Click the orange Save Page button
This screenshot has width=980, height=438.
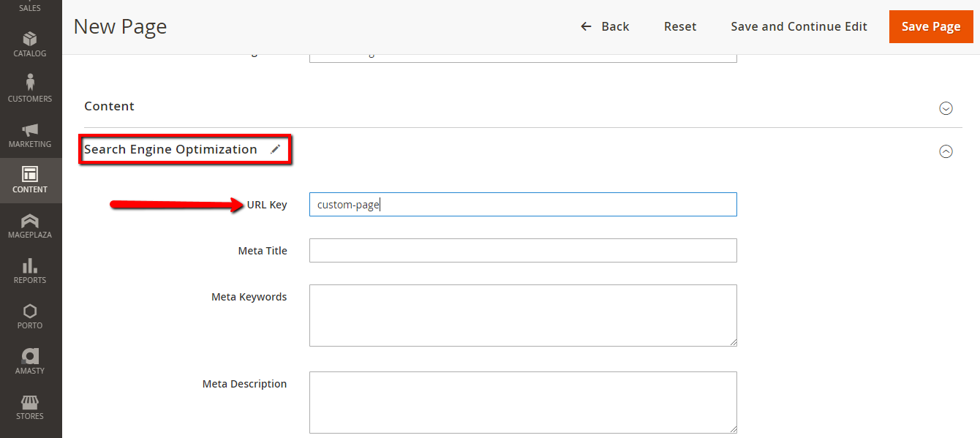point(931,26)
